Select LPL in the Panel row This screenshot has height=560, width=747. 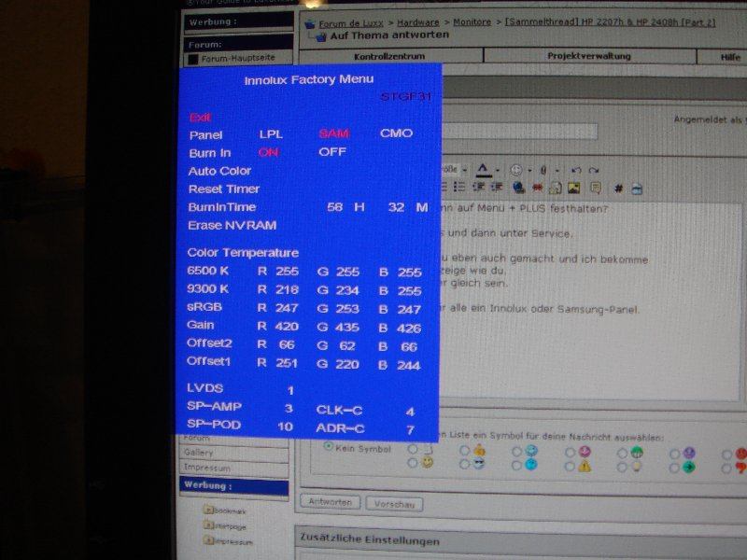click(271, 134)
